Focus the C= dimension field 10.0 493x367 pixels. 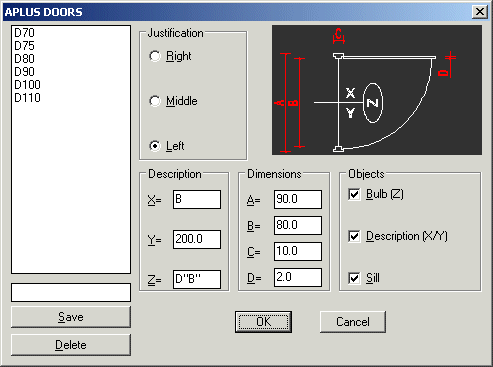pos(298,251)
